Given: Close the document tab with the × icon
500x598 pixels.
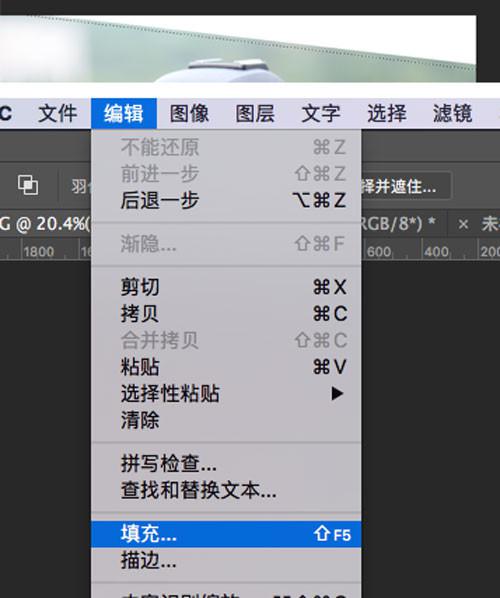Looking at the screenshot, I should pos(463,224).
